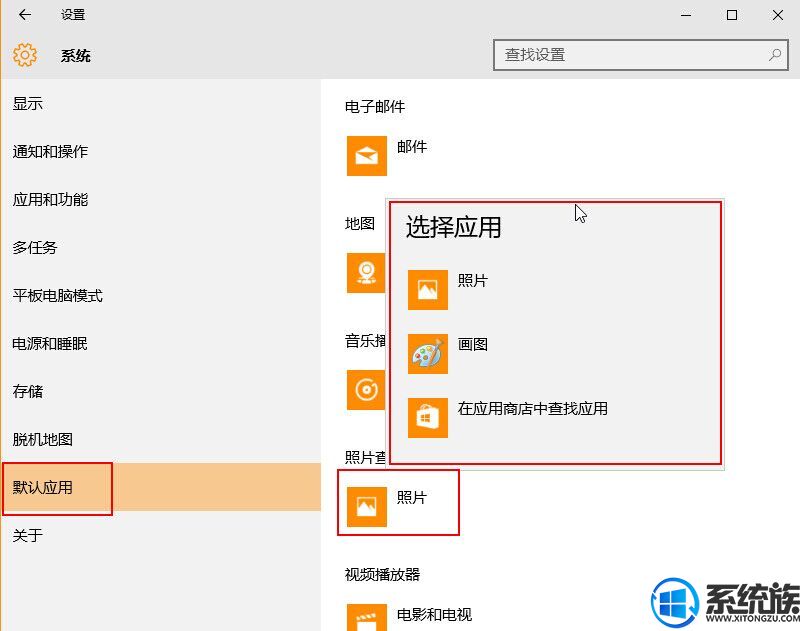Image resolution: width=800 pixels, height=631 pixels.
Task: Select 默认应用 in the sidebar
Action: (161, 487)
